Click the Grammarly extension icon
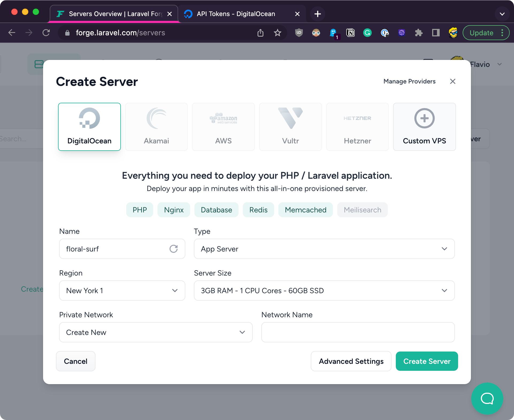The height and width of the screenshot is (420, 514). [x=367, y=33]
